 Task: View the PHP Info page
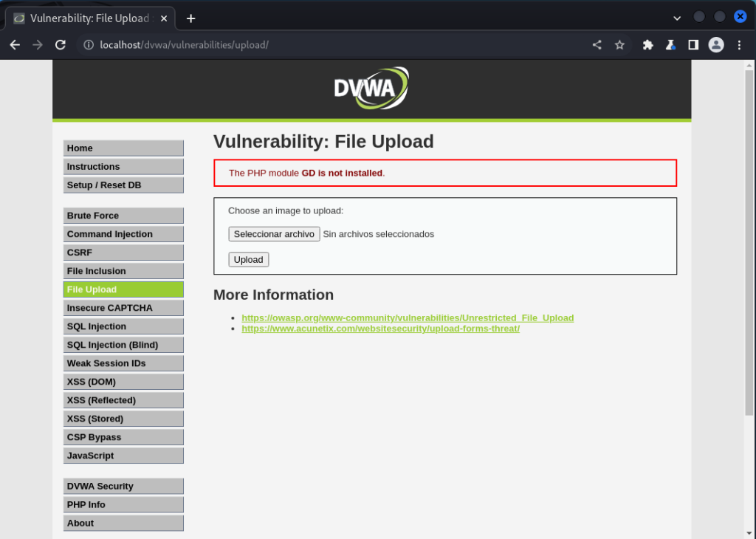tap(123, 505)
